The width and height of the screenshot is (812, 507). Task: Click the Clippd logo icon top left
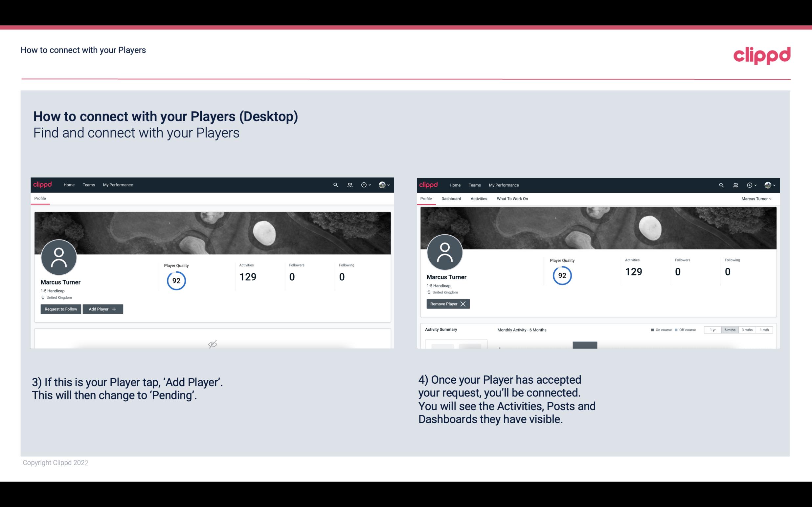pyautogui.click(x=43, y=185)
